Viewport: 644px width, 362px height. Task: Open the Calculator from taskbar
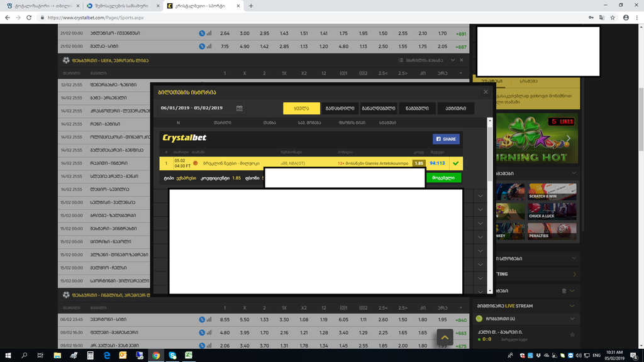[x=90, y=356]
